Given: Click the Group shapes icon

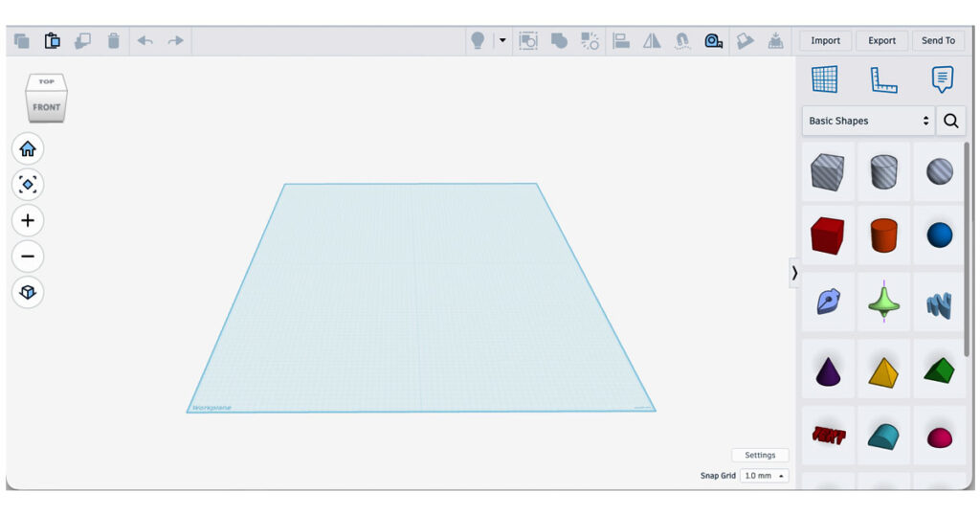Looking at the screenshot, I should tap(559, 40).
